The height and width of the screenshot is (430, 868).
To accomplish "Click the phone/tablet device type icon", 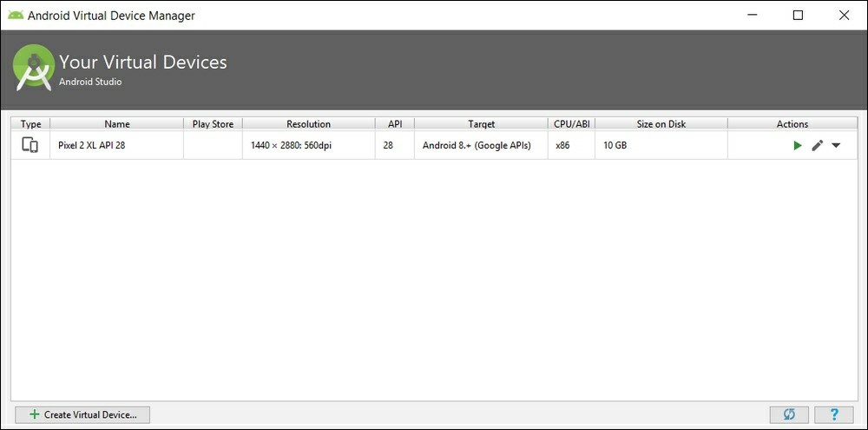I will coord(30,145).
